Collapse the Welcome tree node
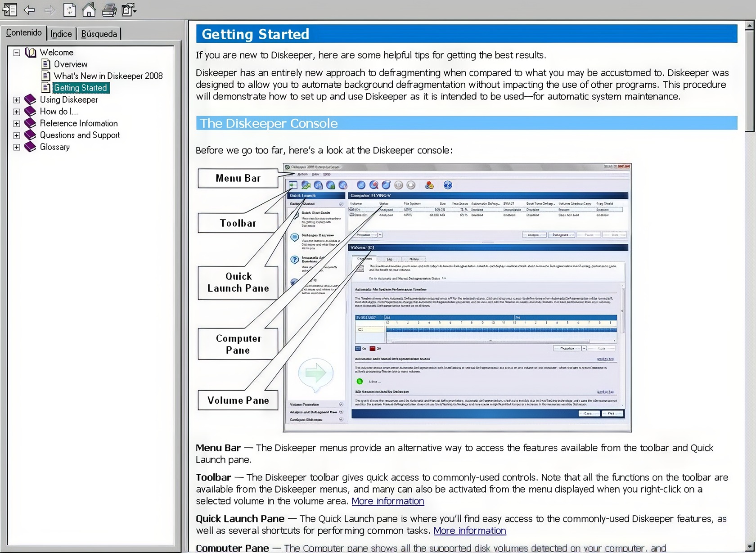756x553 pixels. tap(17, 53)
